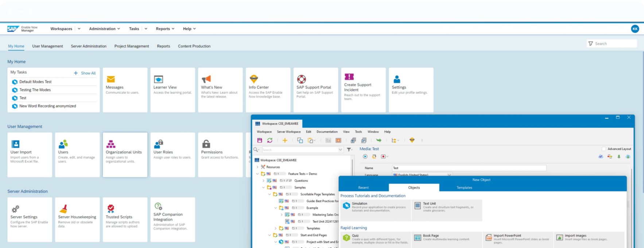Click the yellow plus new object icon
The image size is (644, 248).
tap(285, 140)
